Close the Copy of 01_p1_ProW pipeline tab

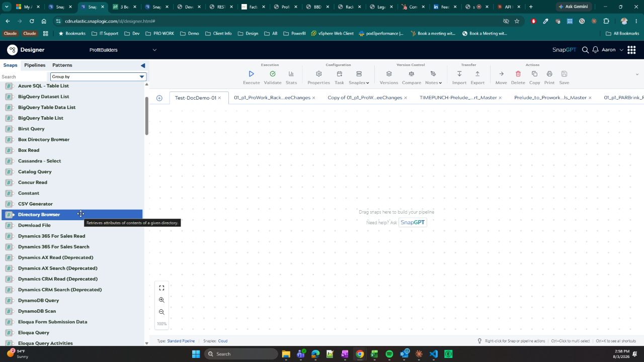click(407, 98)
